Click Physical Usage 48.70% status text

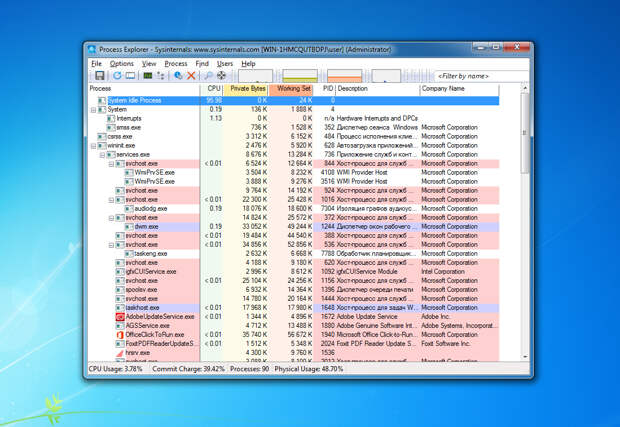click(309, 369)
